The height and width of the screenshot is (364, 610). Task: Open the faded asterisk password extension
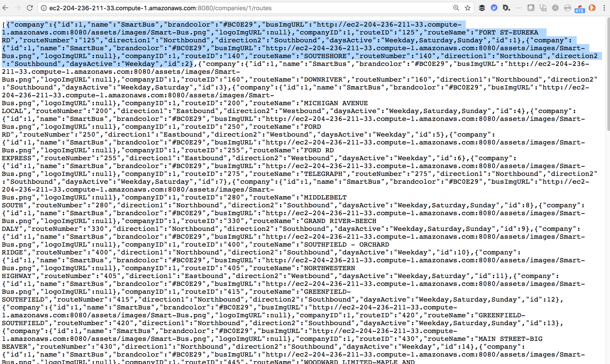(x=518, y=8)
